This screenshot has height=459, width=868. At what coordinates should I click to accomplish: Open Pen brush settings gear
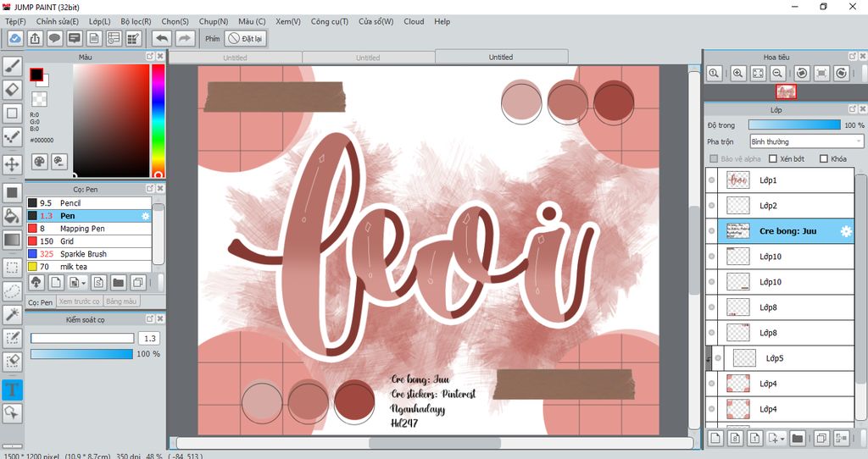[x=145, y=216]
